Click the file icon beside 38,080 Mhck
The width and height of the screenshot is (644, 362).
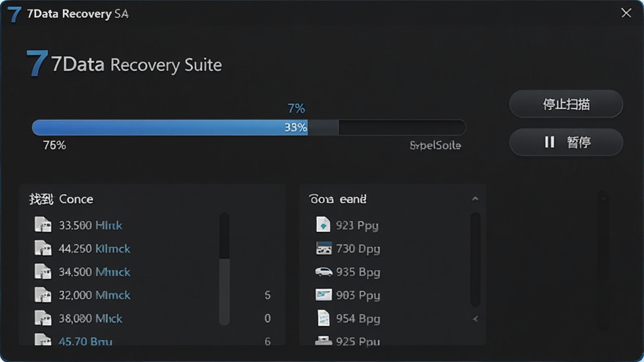click(43, 319)
